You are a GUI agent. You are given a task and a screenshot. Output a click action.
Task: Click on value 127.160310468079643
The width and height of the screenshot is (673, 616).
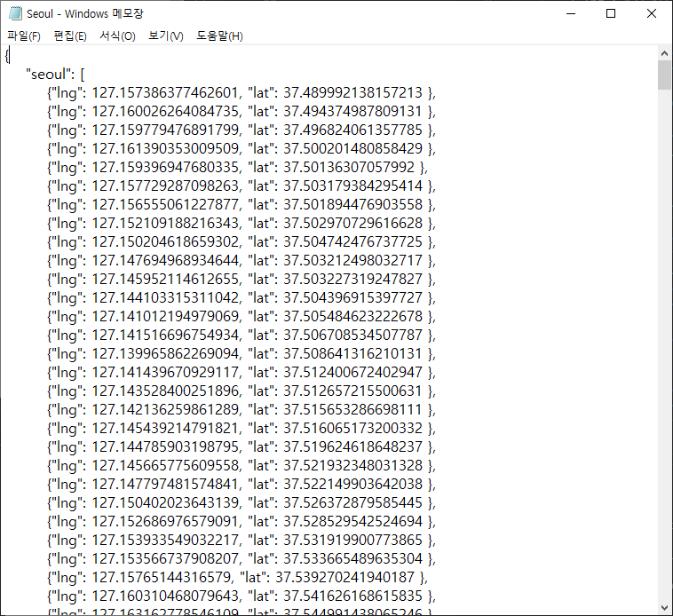pos(165,596)
